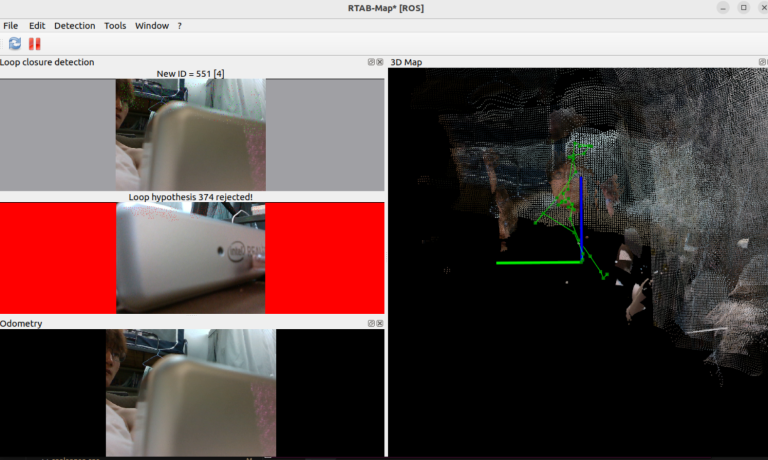Open the Detection menu

[x=75, y=25]
